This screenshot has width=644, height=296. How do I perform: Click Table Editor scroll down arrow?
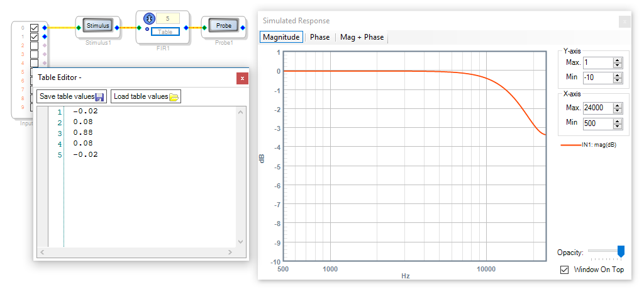pos(241,242)
